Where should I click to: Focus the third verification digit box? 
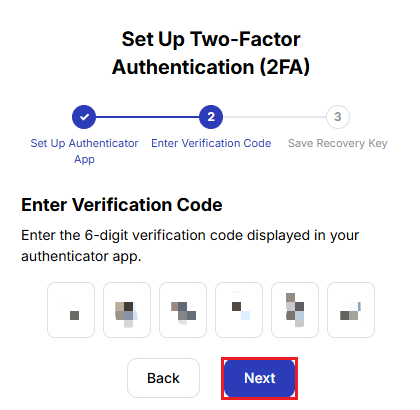click(183, 310)
